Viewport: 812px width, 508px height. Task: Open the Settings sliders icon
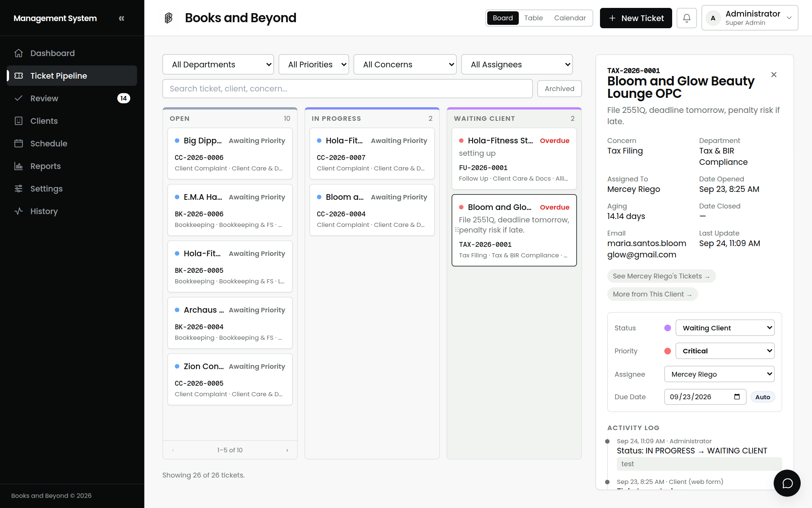coord(19,189)
